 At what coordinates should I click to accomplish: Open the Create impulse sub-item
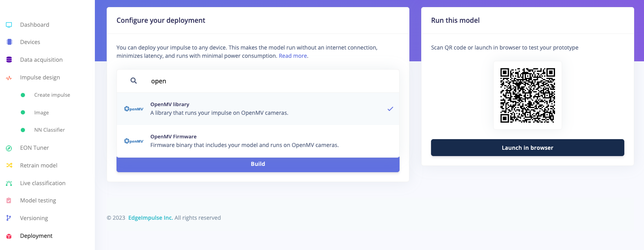[52, 95]
